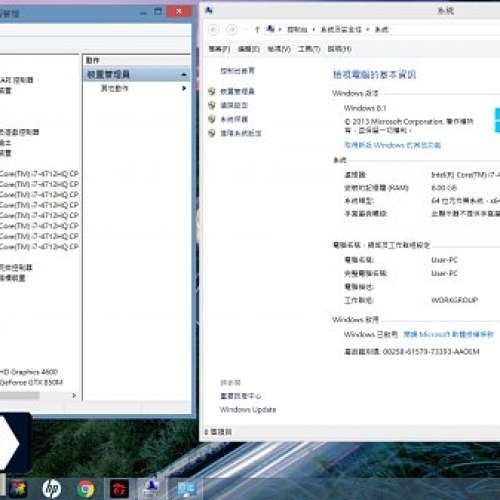Click the User-PC value next to 完整電腦名稱

click(x=444, y=273)
